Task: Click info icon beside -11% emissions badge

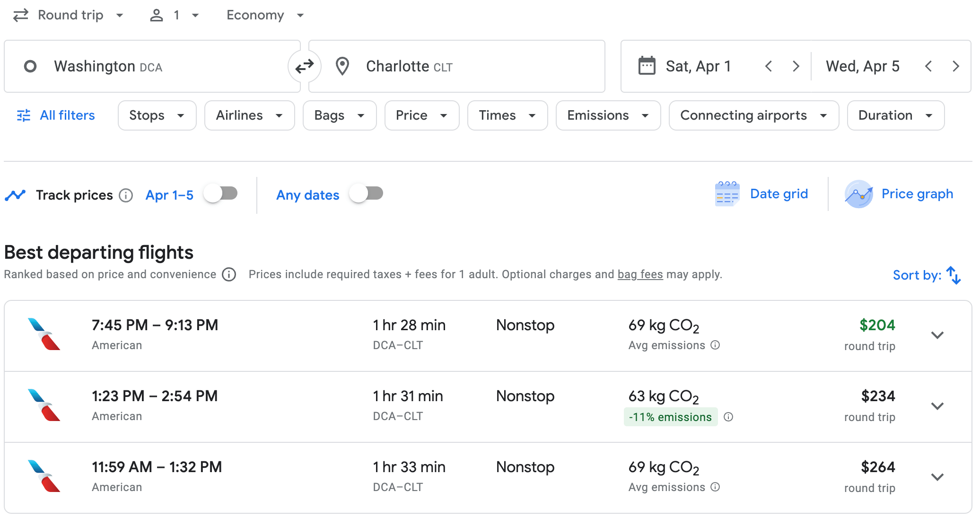Action: 728,417
